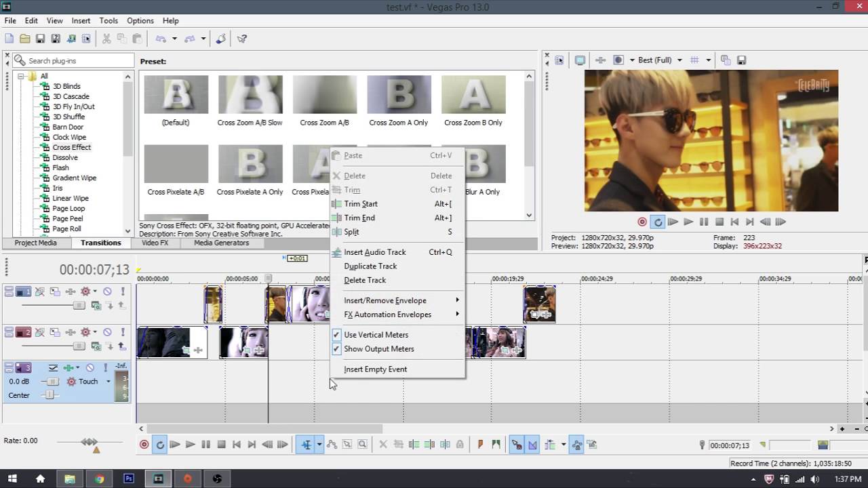Save preview snapshot to file icon
868x488 pixels.
(741, 60)
